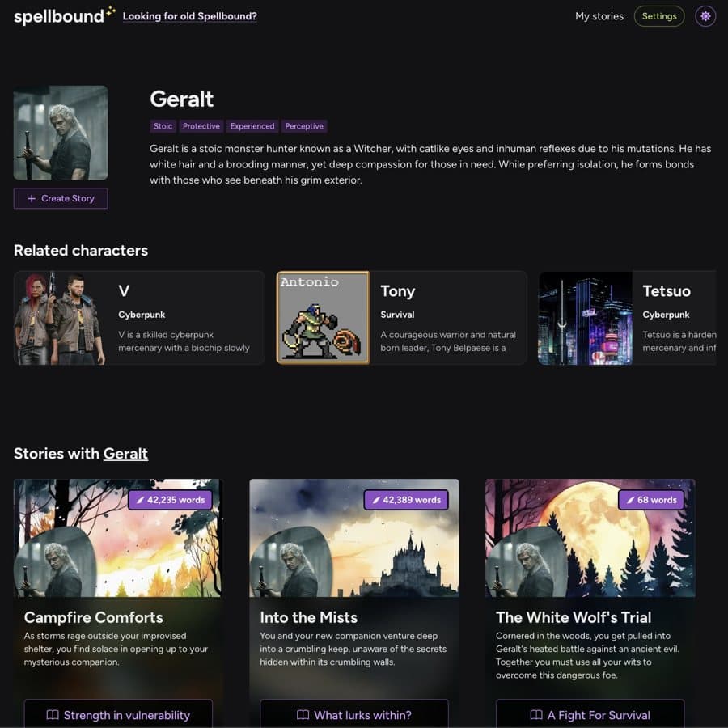Screen dimensions: 728x728
Task: Click the Geralt heading
Action: click(x=181, y=99)
